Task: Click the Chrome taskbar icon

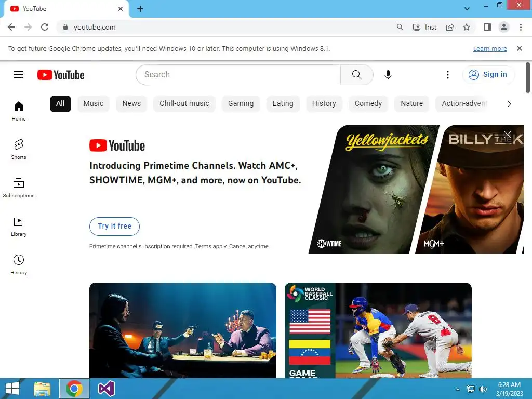Action: click(74, 389)
